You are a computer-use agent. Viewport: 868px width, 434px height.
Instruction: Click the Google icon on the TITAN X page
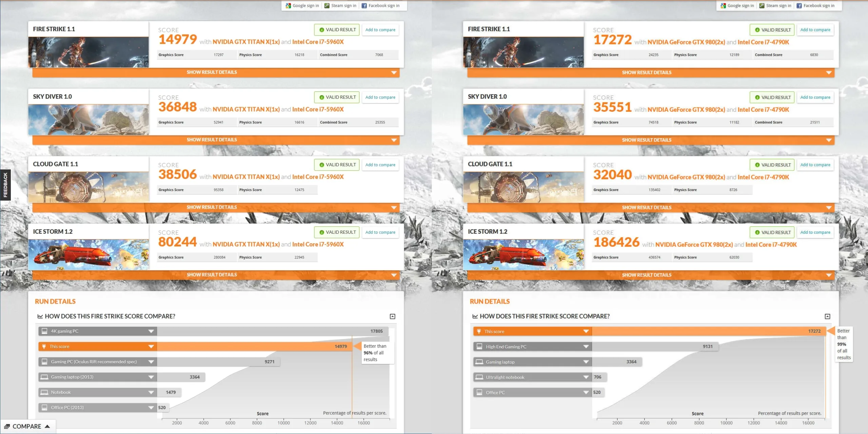(288, 5)
